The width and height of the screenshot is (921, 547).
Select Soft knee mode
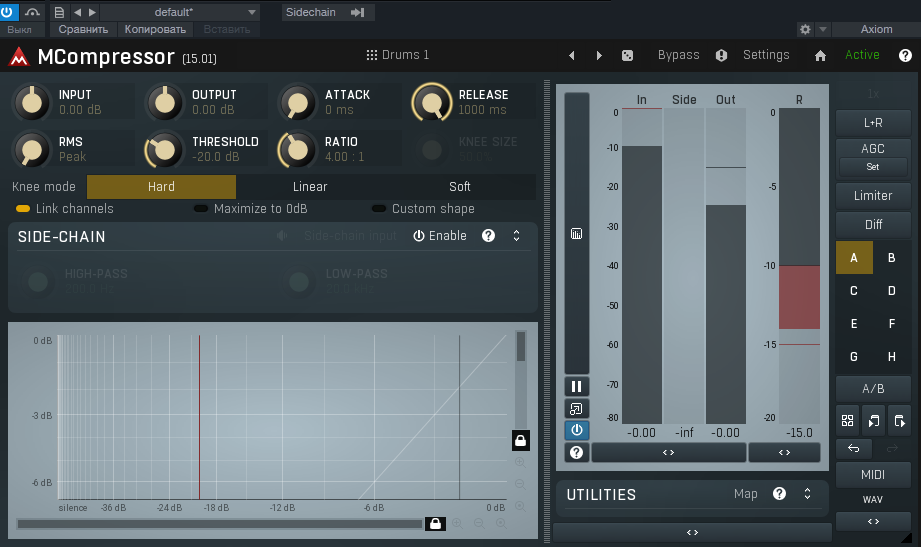tap(460, 187)
